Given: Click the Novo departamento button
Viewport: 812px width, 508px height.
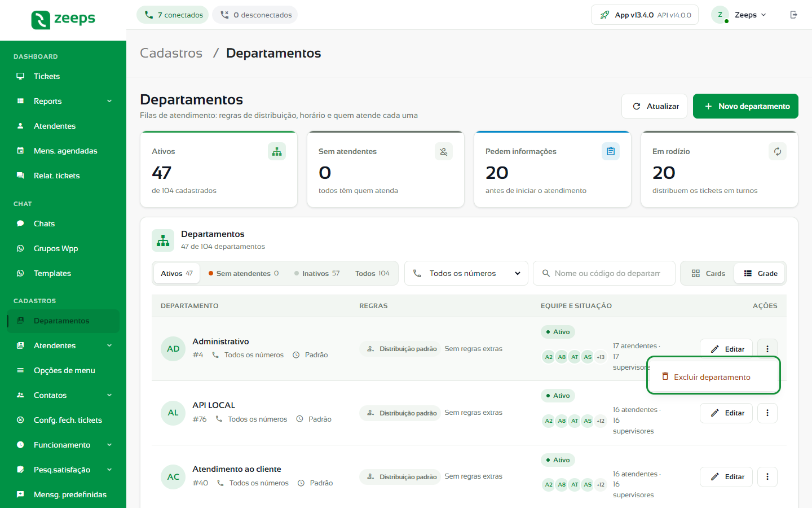Looking at the screenshot, I should point(745,106).
